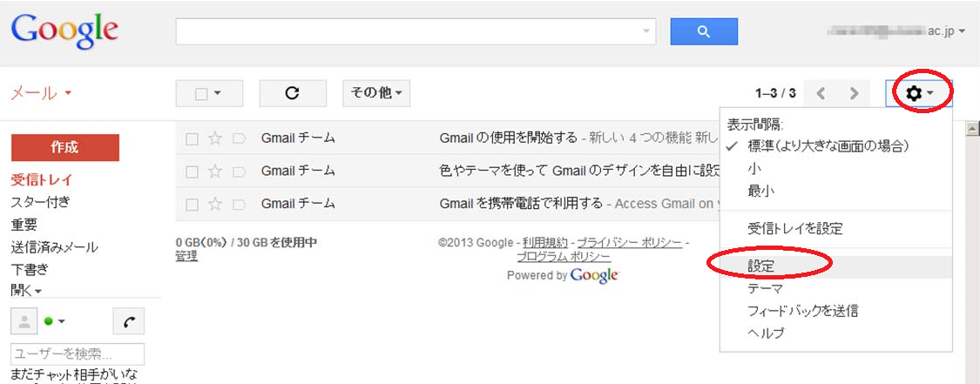This screenshot has width=980, height=384.
Task: Open the メール product switcher dropdown
Action: 41,93
